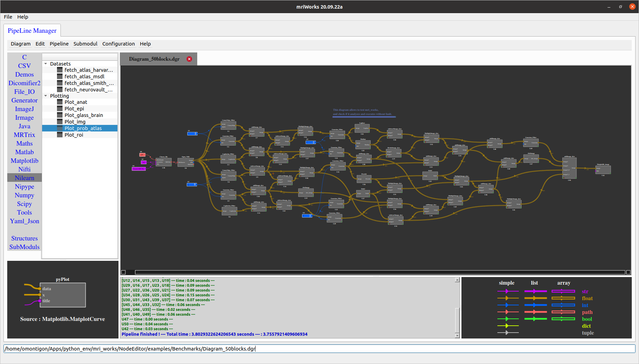This screenshot has width=639, height=364.
Task: Click the title input port on pyPlot
Action: click(40, 301)
